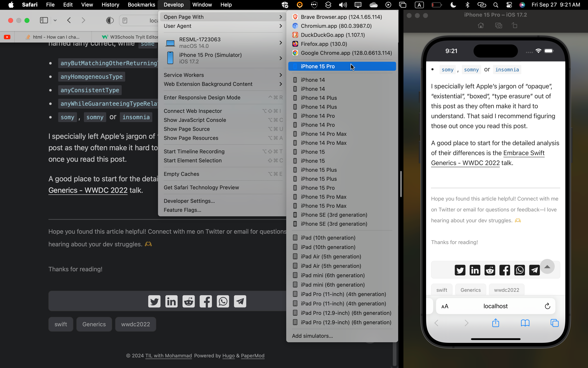
Task: Tap the WhatsApp icon in the iPhone simulator
Action: click(x=519, y=270)
